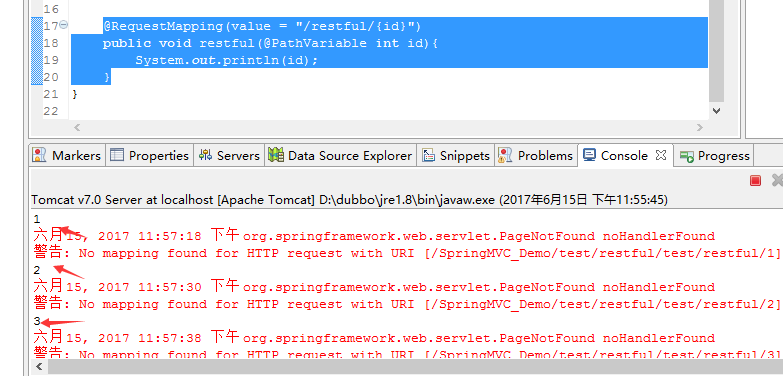
Task: Click the Data Source Explorer icon
Action: (276, 155)
